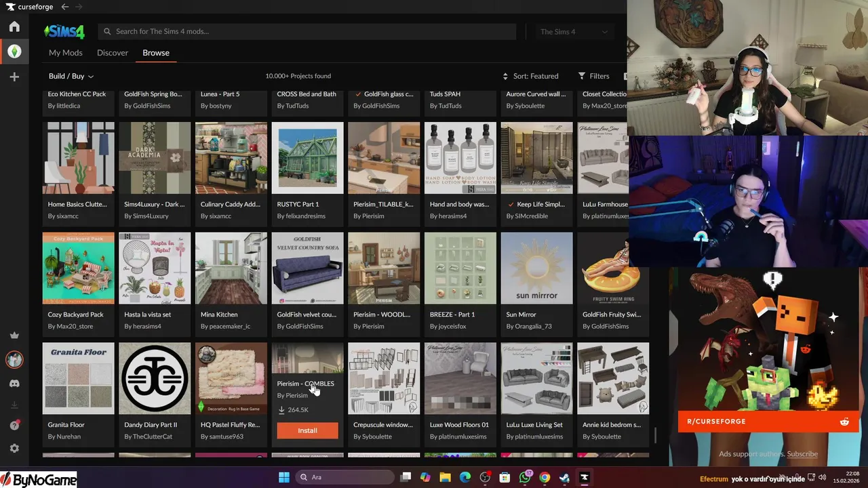Click the Eco Kitchen CC Pack title
The image size is (868, 488).
[x=77, y=94]
